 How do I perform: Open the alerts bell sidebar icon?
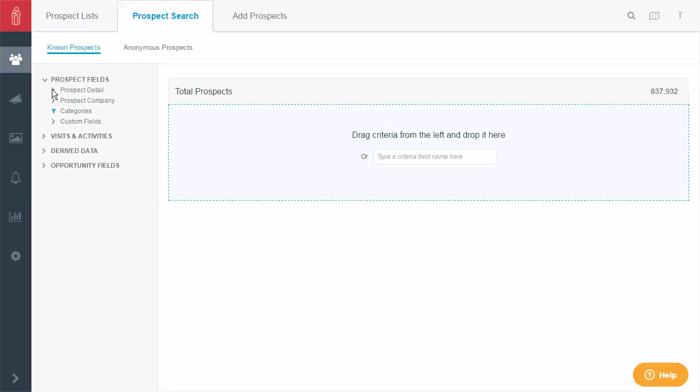tap(16, 178)
